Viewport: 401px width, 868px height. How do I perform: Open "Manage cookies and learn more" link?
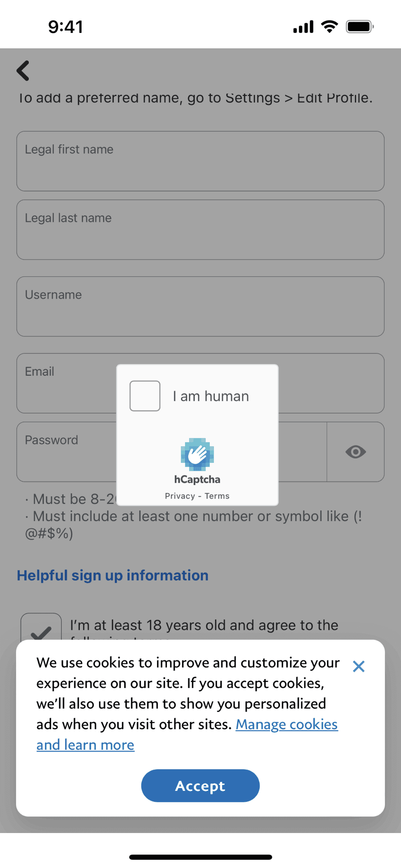(x=286, y=725)
